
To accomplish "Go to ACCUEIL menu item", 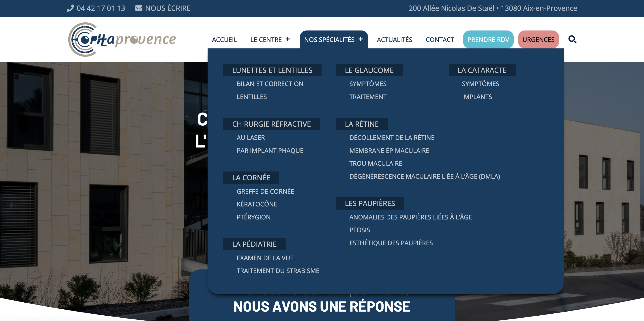I will point(224,39).
